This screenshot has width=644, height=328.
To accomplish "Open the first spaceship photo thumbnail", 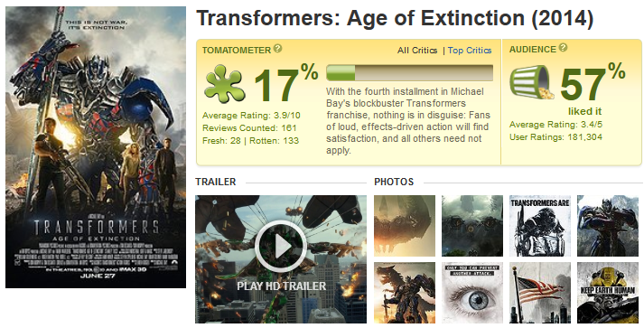I will tap(405, 226).
